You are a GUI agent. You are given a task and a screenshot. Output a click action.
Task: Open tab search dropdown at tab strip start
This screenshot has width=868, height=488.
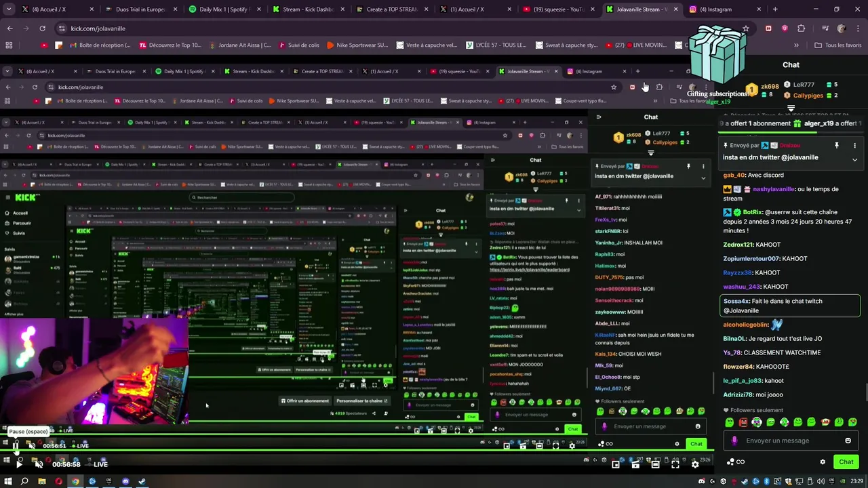(7, 9)
